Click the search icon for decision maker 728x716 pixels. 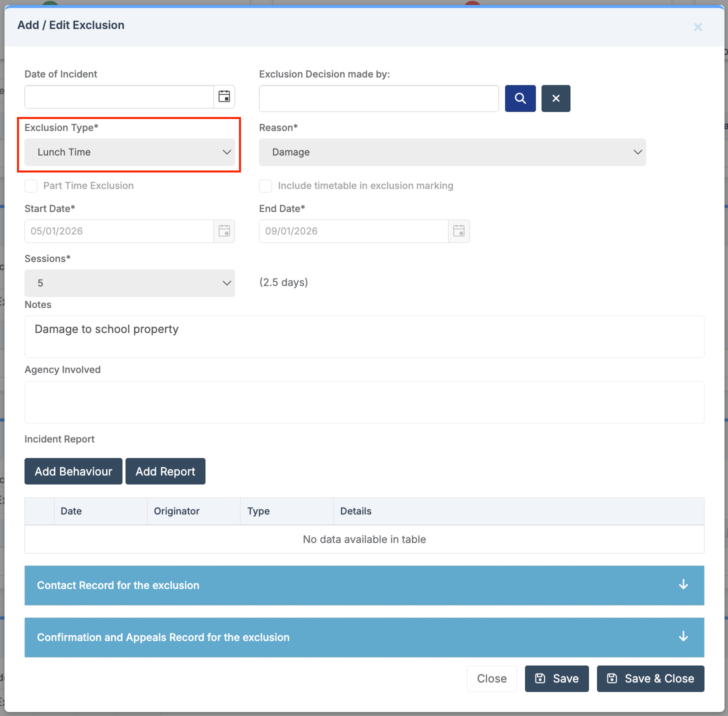click(x=520, y=98)
